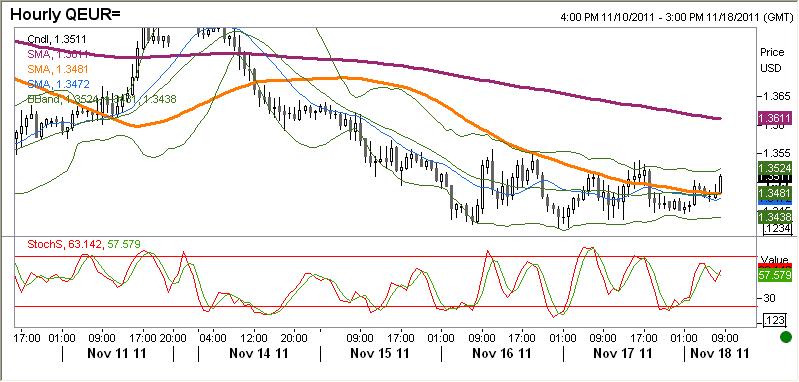Click the green 1.3481 price tag
The height and width of the screenshot is (382, 799).
[775, 193]
